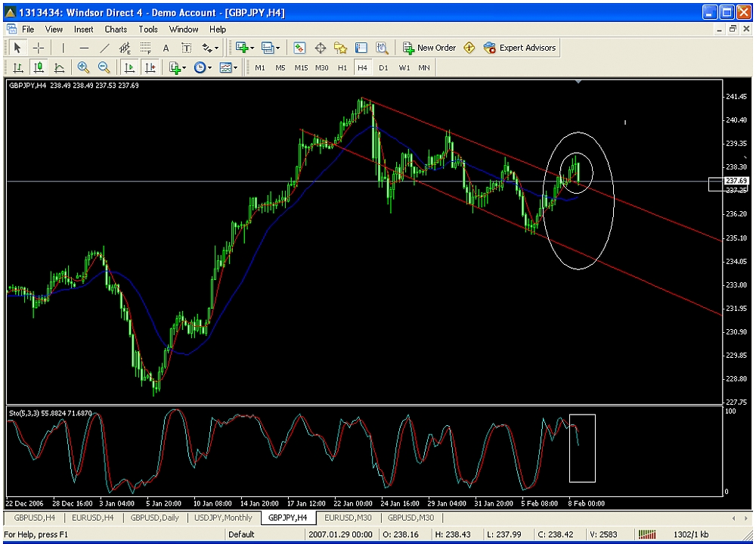Open the Periodicity clock dropdown
The height and width of the screenshot is (544, 756).
pos(203,67)
